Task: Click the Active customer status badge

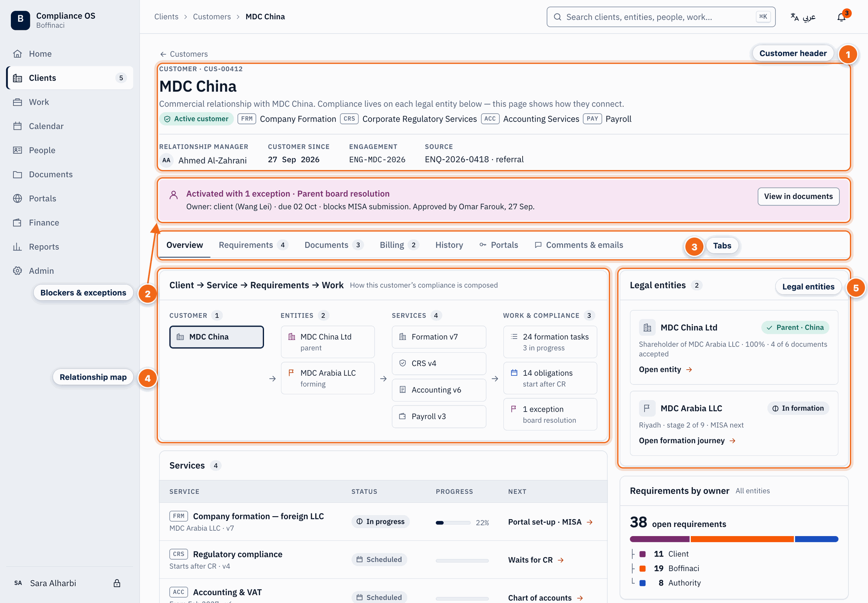Action: pos(196,119)
